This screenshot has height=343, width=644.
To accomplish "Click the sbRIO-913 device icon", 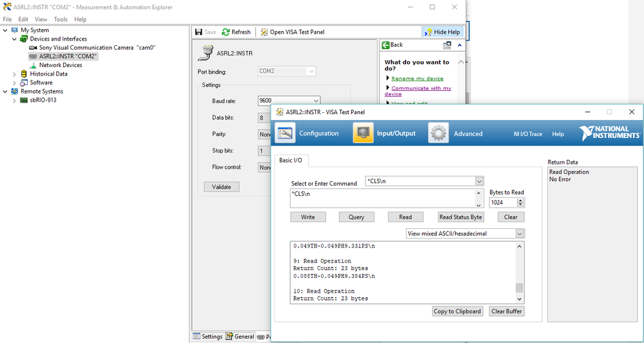I will coord(24,100).
